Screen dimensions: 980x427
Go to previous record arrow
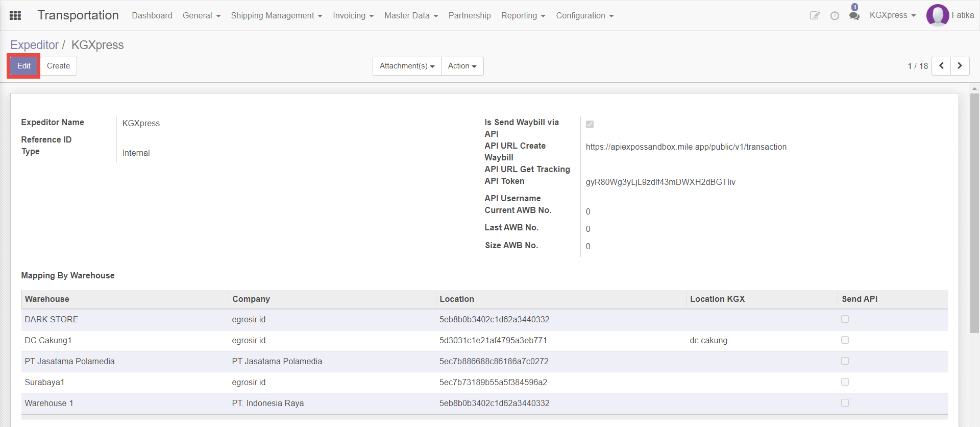point(941,66)
